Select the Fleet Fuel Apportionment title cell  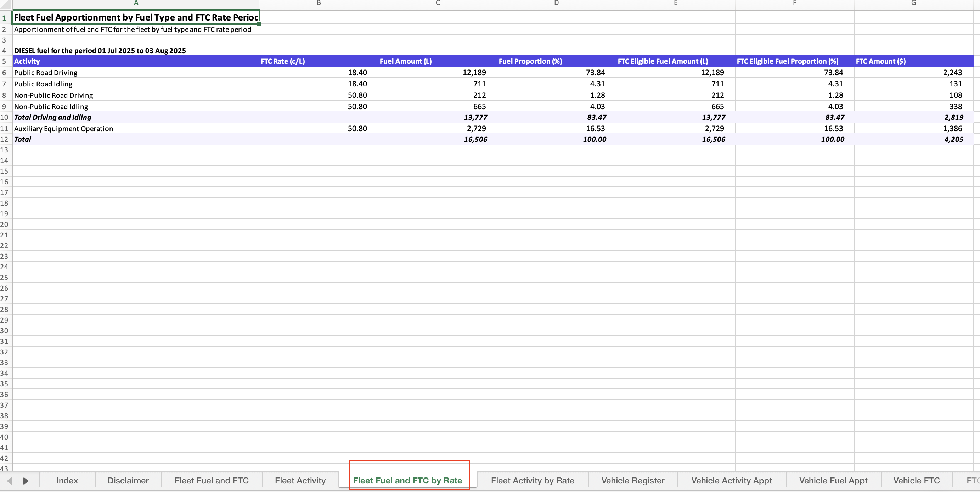click(x=135, y=17)
